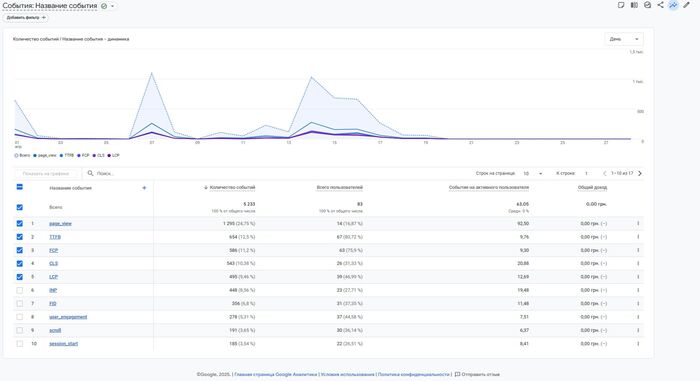
Task: Click the annotations note icon
Action: (621, 5)
